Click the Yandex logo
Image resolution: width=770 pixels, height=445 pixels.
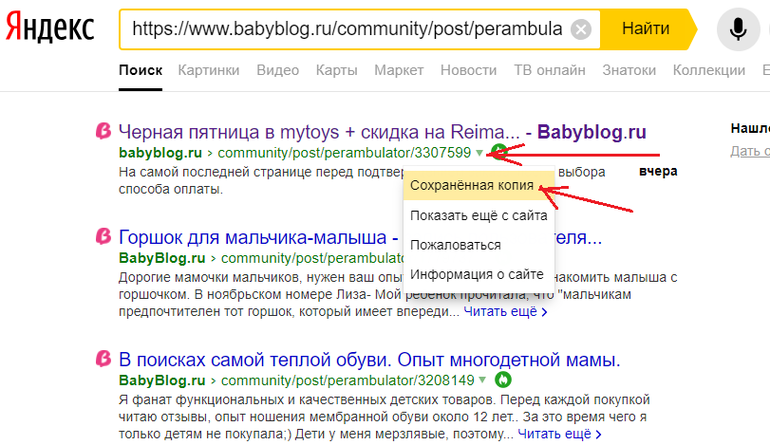[52, 31]
